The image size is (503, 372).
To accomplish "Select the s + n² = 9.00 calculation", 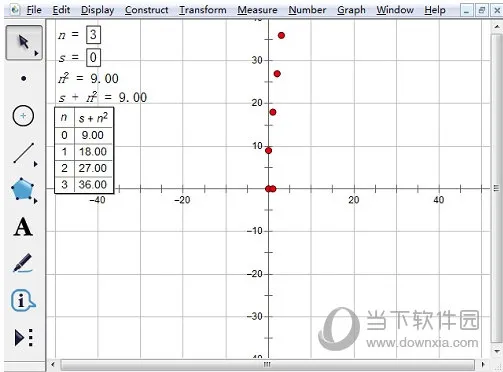I will click(103, 98).
